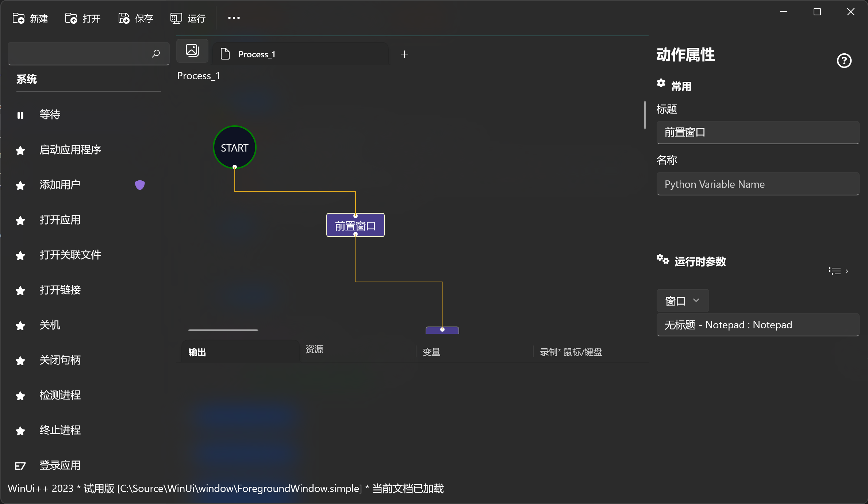Toggle the favorite star for 关机
This screenshot has height=504, width=868.
point(20,325)
